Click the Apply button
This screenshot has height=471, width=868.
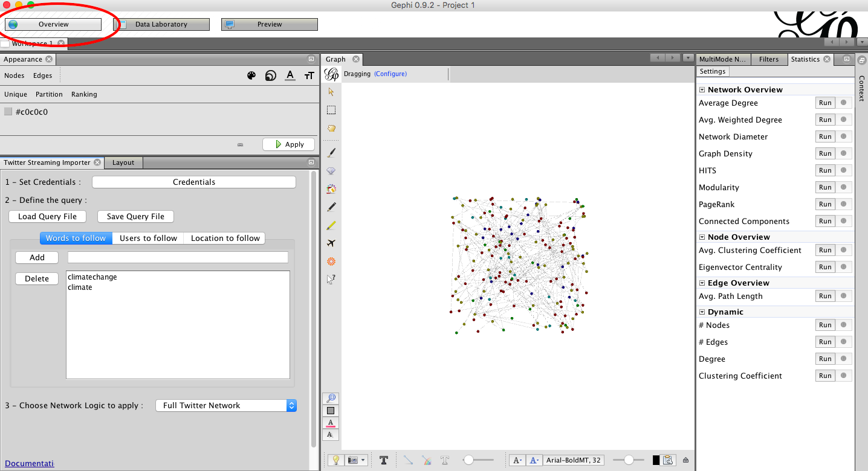pos(289,144)
